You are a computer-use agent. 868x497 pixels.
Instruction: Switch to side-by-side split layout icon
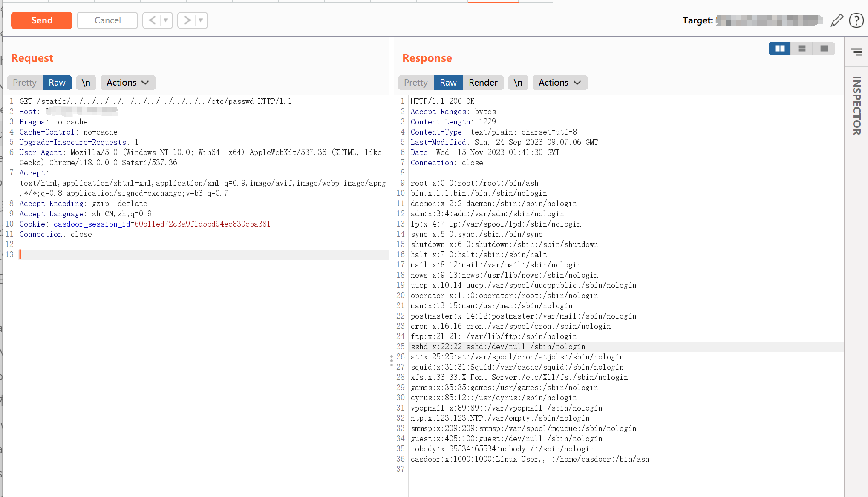click(x=779, y=49)
